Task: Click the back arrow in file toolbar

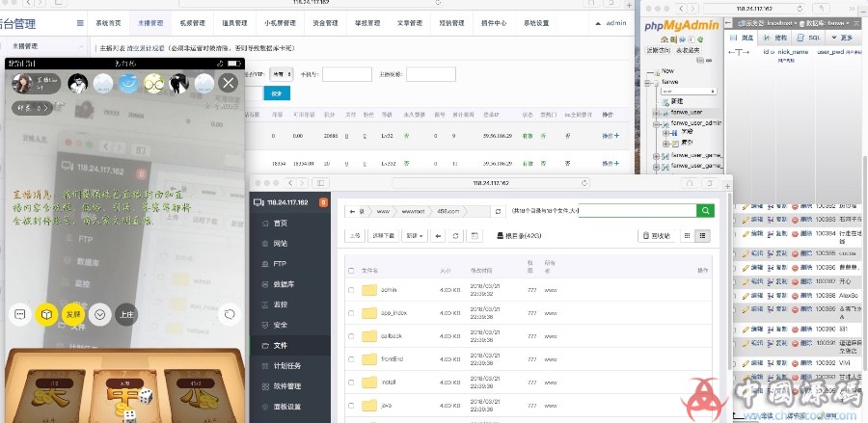Action: pyautogui.click(x=438, y=235)
